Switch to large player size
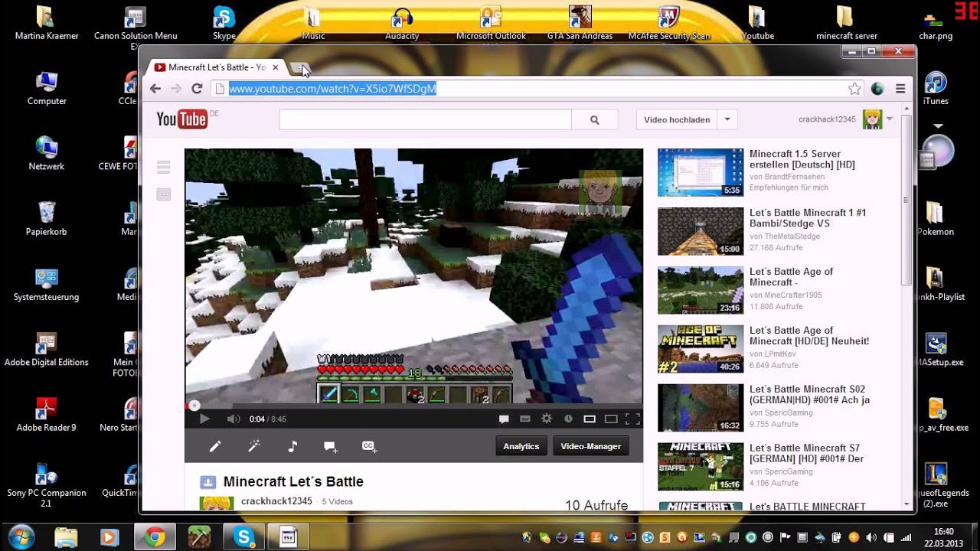This screenshot has height=551, width=980. [611, 419]
